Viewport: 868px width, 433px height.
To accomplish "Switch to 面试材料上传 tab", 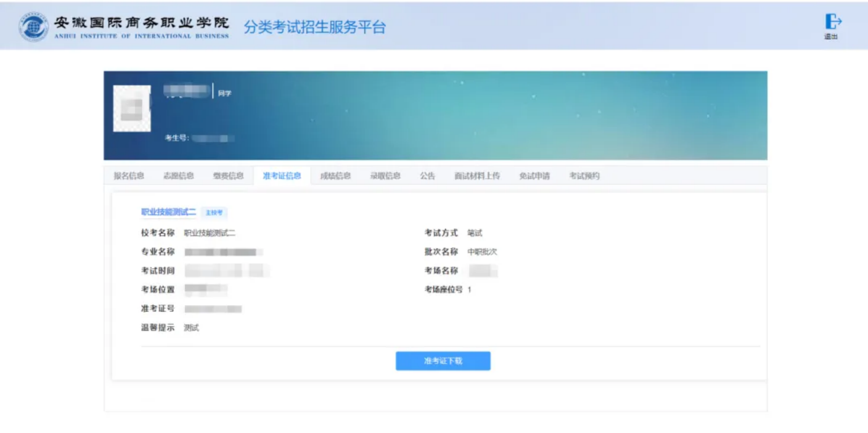I will pyautogui.click(x=477, y=176).
